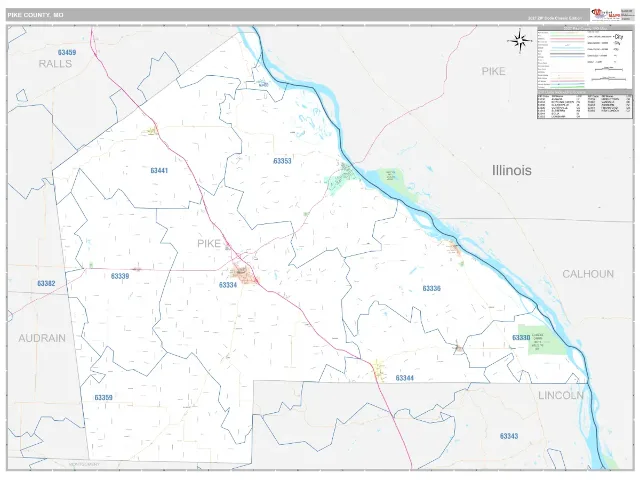The width and height of the screenshot is (640, 480).
Task: Select ZIP code label 63359
Action: [103, 398]
